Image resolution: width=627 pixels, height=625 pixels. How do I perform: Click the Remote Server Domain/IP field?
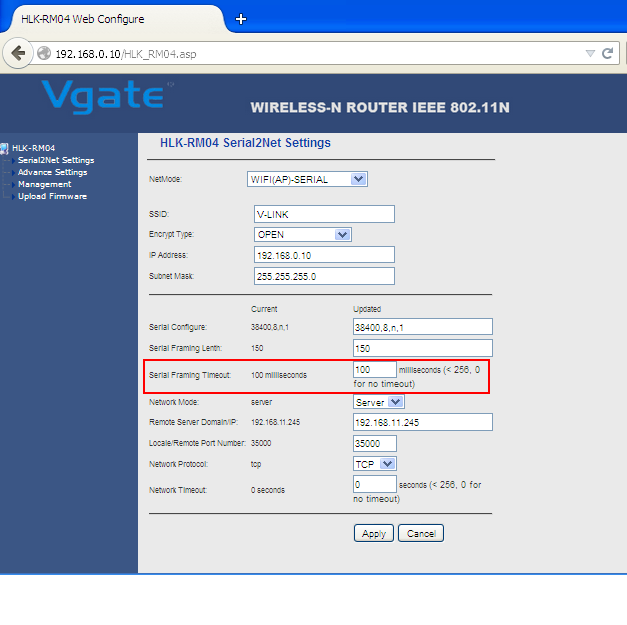[423, 422]
